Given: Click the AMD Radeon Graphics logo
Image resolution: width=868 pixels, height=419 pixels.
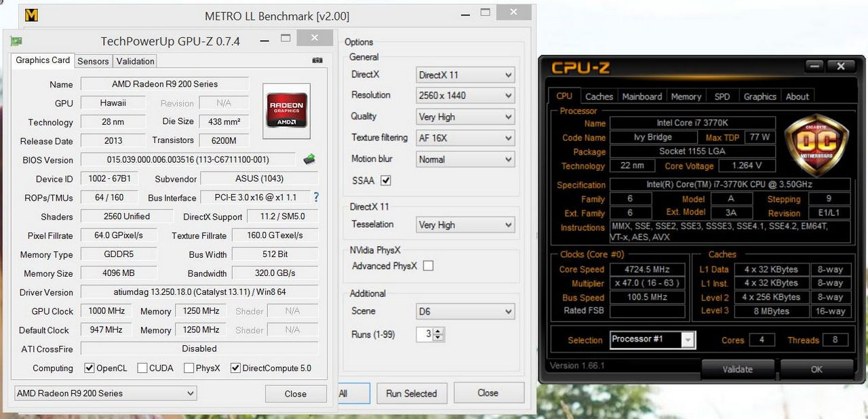Looking at the screenshot, I should [287, 111].
